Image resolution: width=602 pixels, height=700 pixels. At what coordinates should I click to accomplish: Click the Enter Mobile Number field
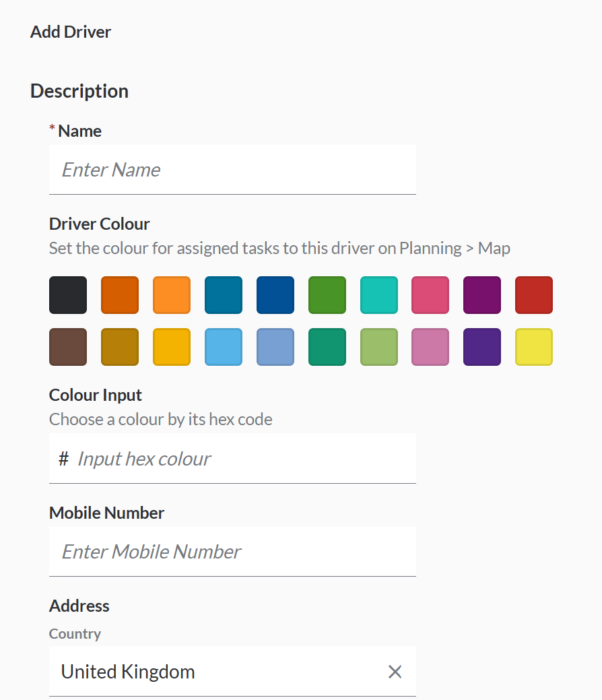[232, 552]
